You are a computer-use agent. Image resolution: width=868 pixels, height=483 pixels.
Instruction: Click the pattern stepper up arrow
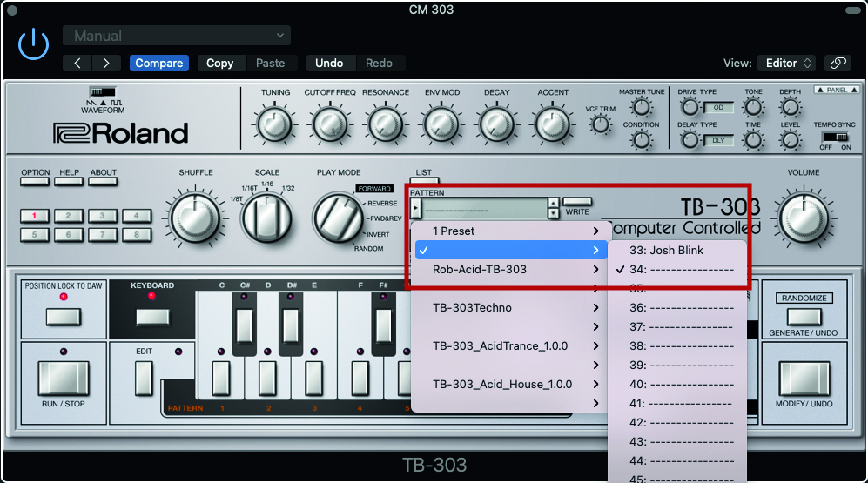click(553, 203)
